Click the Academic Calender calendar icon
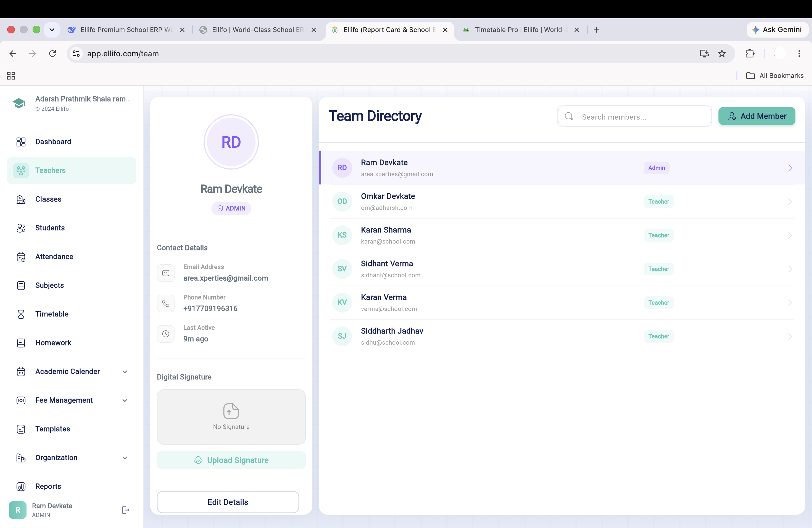This screenshot has width=812, height=528. pos(21,371)
